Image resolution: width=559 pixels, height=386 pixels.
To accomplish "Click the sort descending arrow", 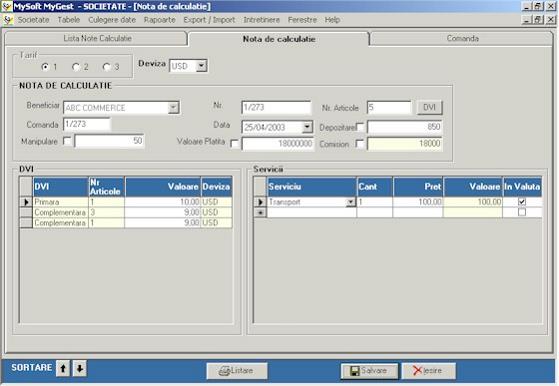I will (80, 368).
